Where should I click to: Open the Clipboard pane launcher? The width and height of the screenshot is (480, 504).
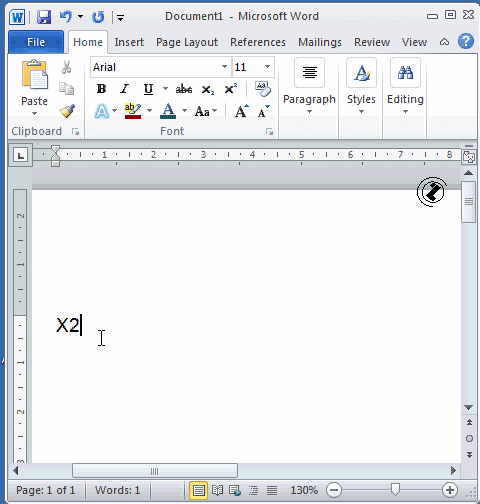pos(75,132)
